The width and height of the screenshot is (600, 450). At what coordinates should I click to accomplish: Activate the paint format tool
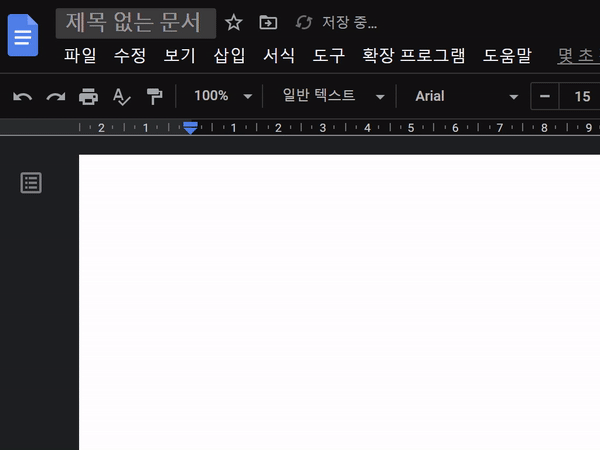click(155, 96)
